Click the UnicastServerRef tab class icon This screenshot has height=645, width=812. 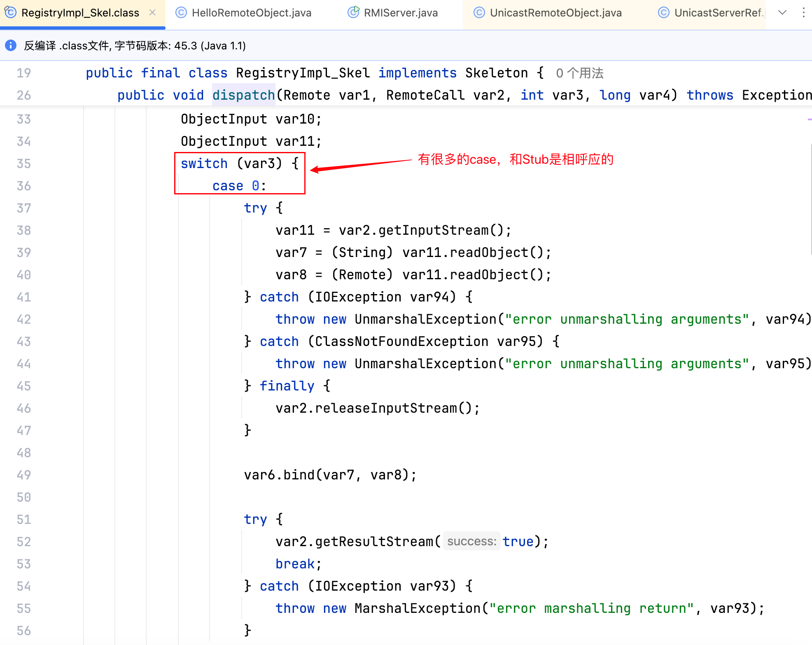click(x=663, y=13)
